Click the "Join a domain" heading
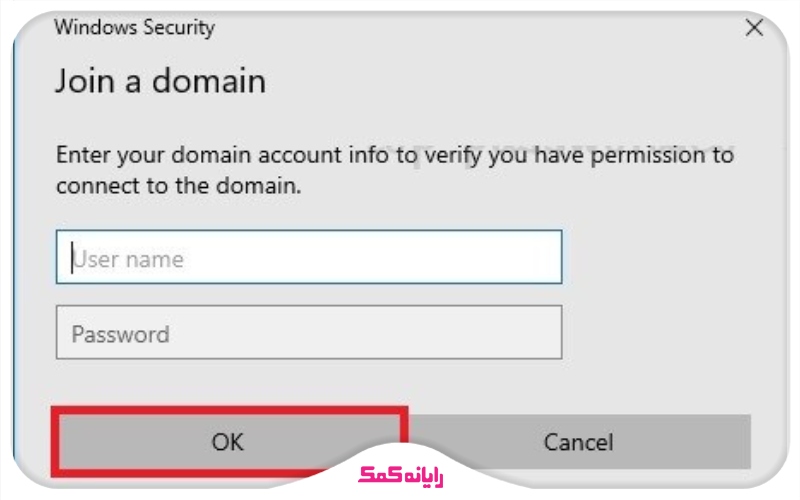This screenshot has width=800, height=500. click(x=160, y=81)
